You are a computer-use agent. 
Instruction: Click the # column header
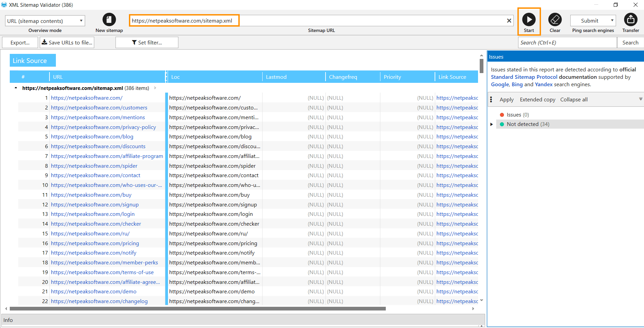30,77
